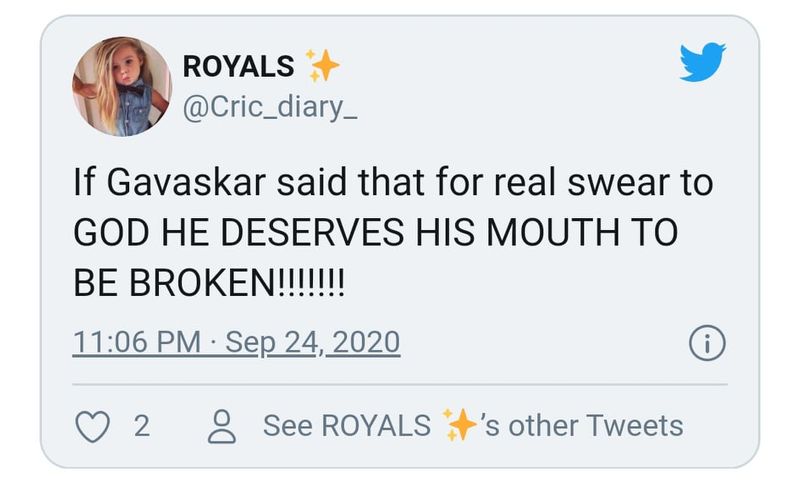Open See ROYALS's other Tweets
This screenshot has width=800, height=492.
tap(472, 426)
